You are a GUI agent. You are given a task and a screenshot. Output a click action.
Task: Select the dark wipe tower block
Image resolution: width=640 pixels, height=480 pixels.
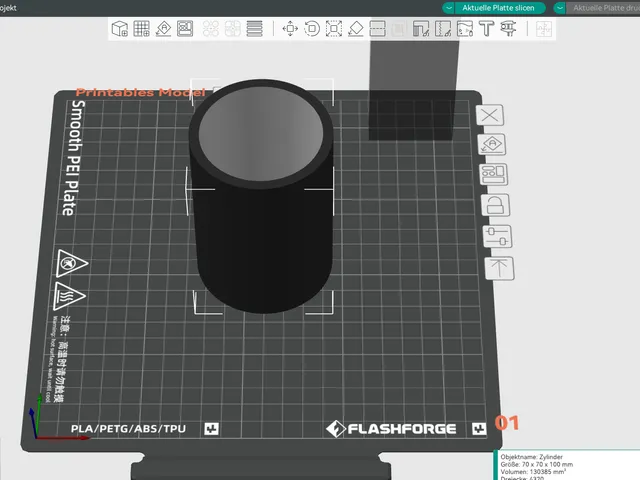(413, 90)
